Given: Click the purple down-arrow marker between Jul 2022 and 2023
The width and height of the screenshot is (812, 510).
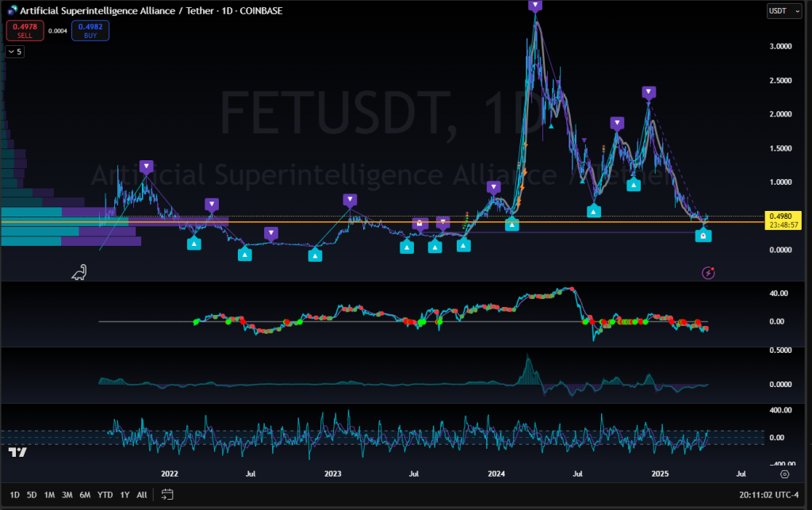Looking at the screenshot, I should pos(271,233).
